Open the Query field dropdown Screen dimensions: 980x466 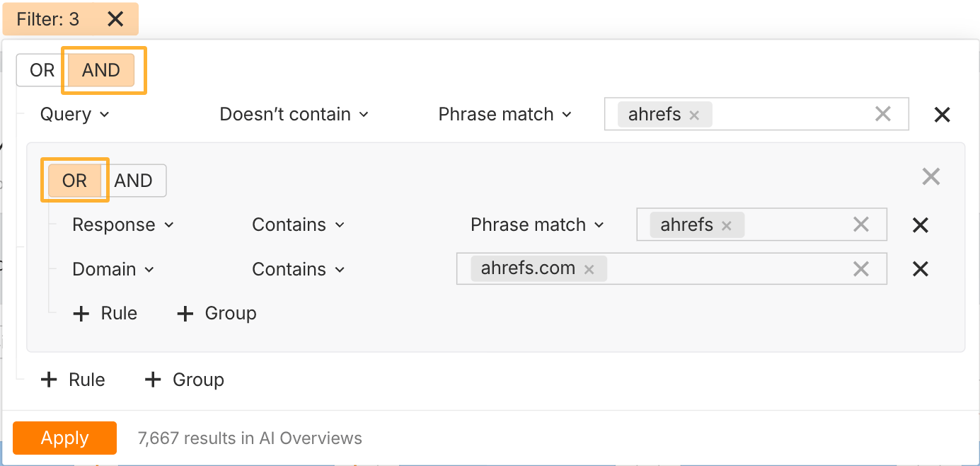coord(74,115)
